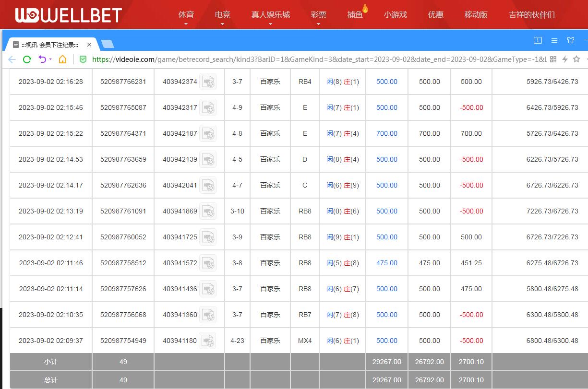Open the 吉祥的伙伴们 partners page

(532, 14)
